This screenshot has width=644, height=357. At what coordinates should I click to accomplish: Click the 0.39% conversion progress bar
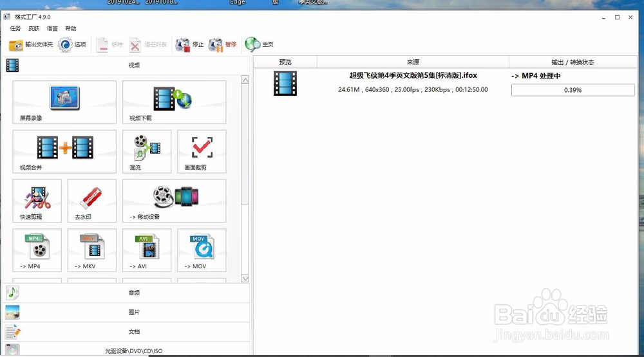coord(573,90)
